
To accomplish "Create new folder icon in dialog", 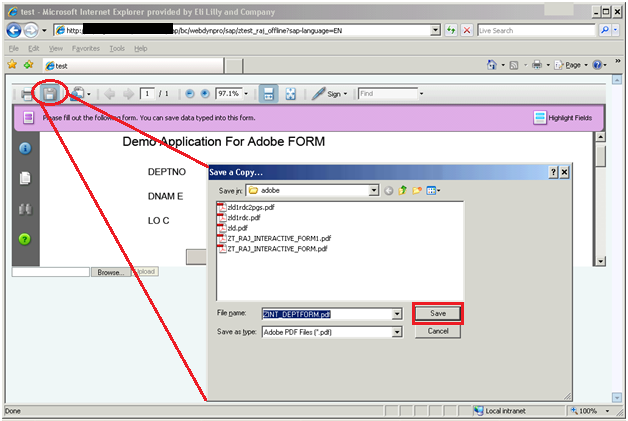I will click(x=417, y=191).
